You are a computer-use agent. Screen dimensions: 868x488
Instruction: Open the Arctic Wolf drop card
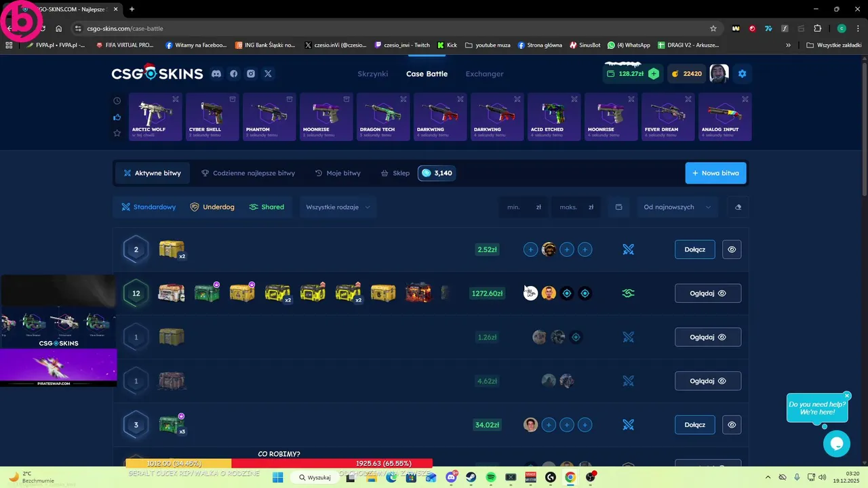click(x=155, y=117)
